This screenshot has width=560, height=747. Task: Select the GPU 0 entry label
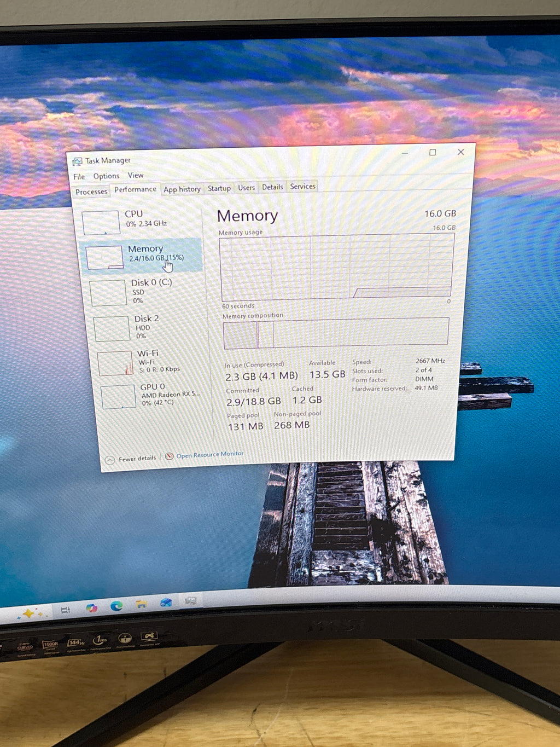(x=153, y=387)
